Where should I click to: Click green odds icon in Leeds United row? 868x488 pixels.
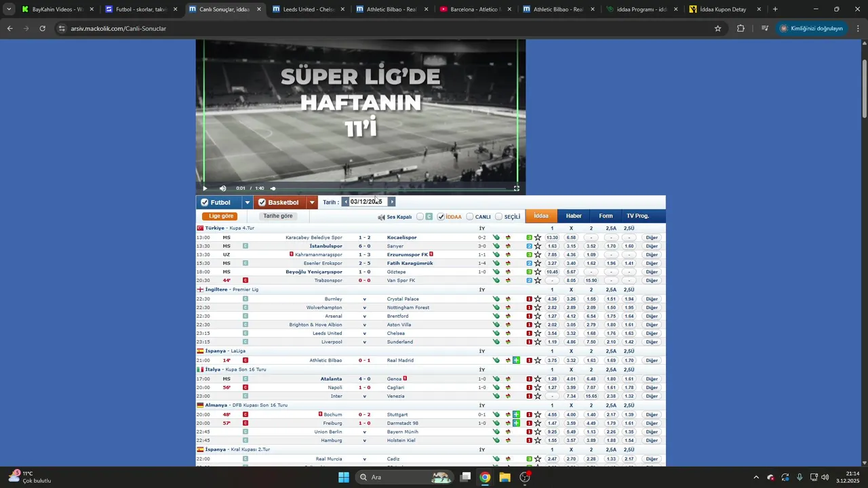[x=496, y=333]
